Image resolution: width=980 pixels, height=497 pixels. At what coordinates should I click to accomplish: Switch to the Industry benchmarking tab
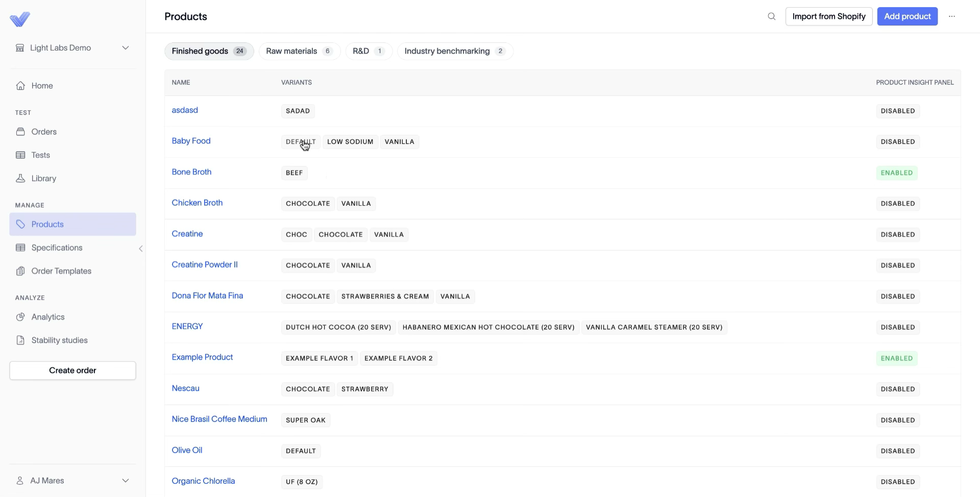point(455,51)
